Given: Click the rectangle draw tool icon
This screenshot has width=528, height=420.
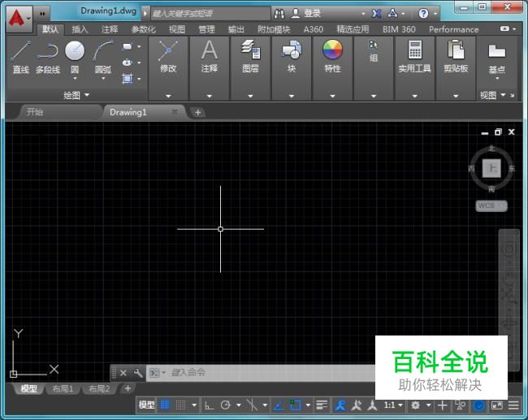Looking at the screenshot, I should [128, 46].
